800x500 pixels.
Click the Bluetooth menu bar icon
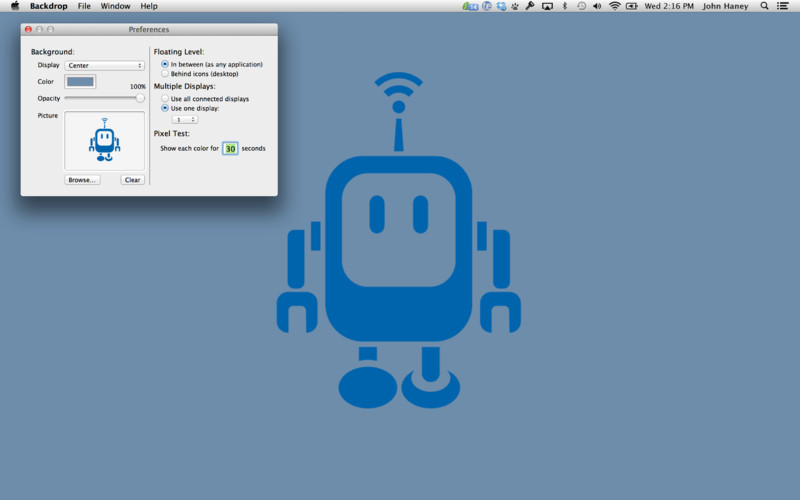click(x=564, y=6)
